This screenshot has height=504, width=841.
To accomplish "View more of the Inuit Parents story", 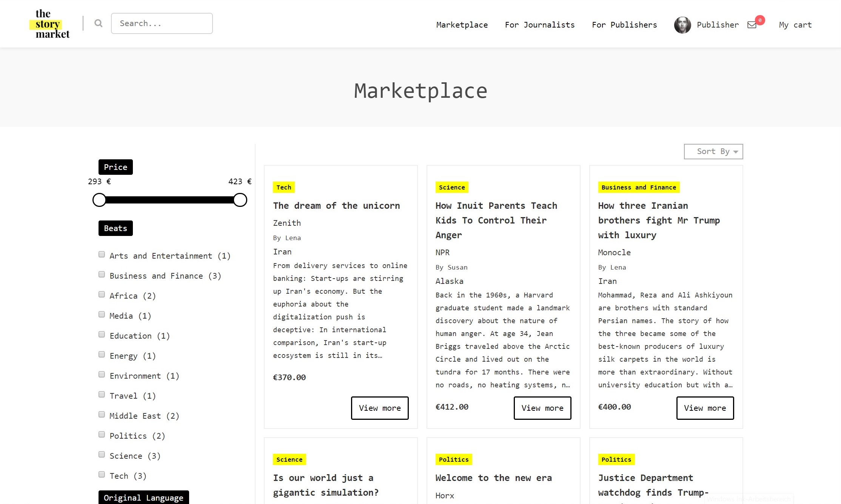I will click(542, 408).
